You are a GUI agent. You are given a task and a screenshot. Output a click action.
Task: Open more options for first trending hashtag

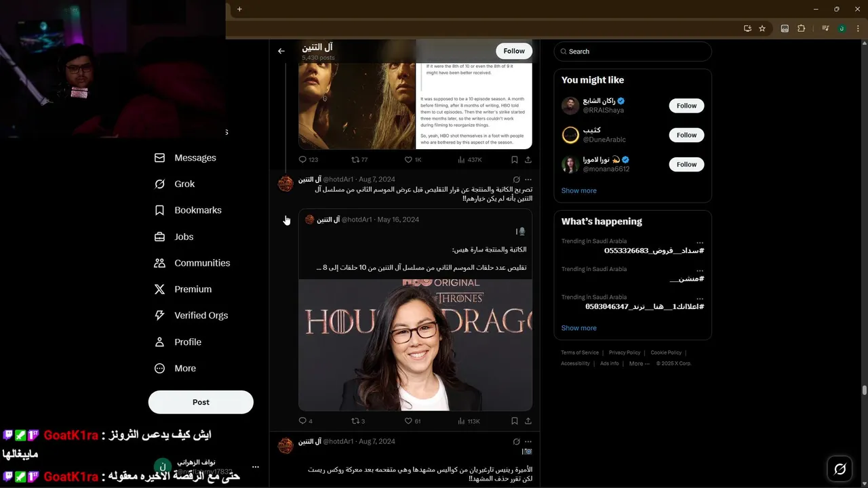click(x=700, y=242)
